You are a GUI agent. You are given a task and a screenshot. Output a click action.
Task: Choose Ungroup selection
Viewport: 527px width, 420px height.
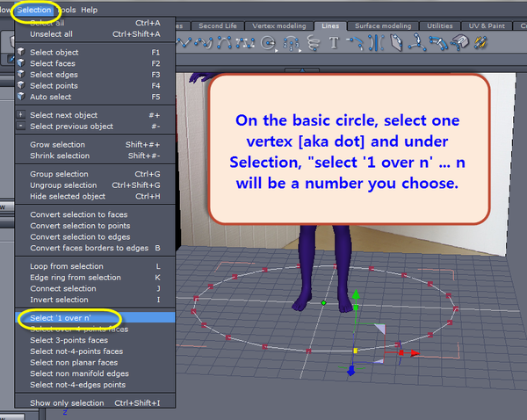point(95,185)
